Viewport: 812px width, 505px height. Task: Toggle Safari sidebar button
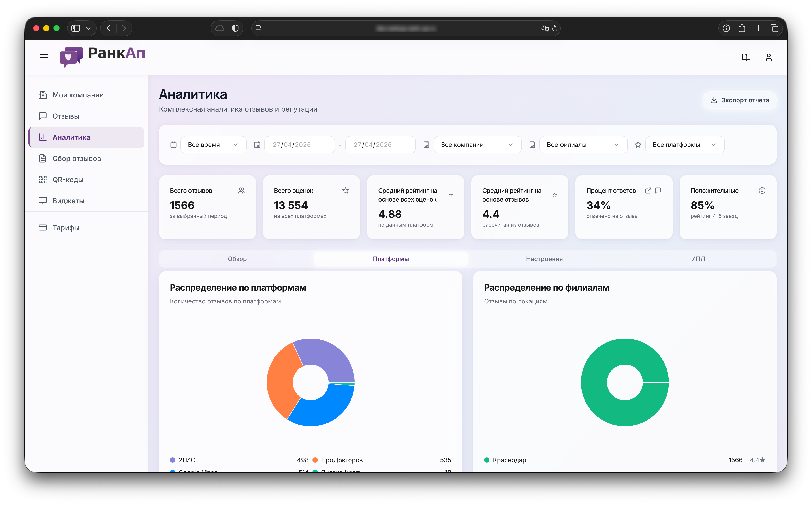point(76,28)
